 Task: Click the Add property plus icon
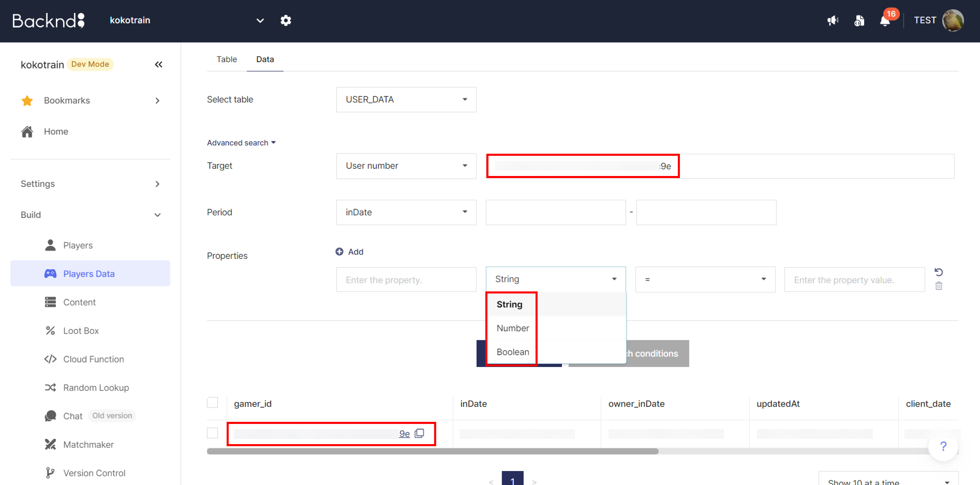click(339, 252)
